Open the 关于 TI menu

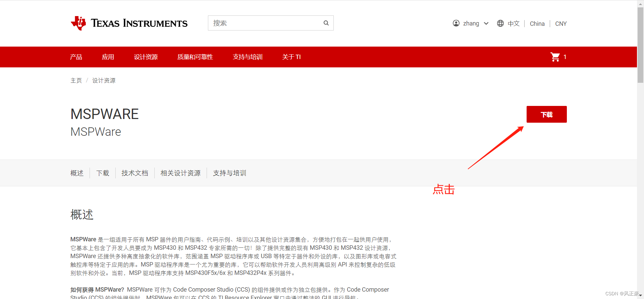(x=291, y=57)
